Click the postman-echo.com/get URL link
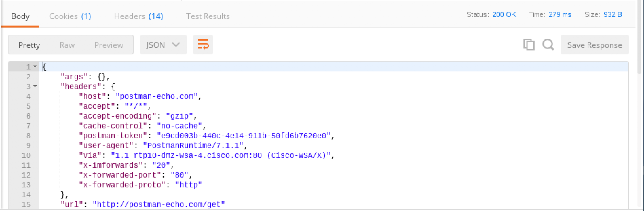The width and height of the screenshot is (644, 211). pos(159,204)
